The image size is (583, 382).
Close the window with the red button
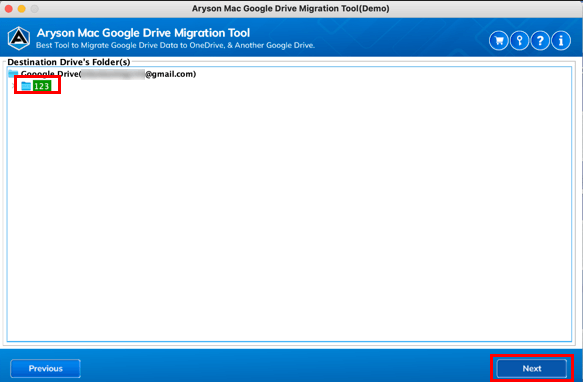pos(9,9)
